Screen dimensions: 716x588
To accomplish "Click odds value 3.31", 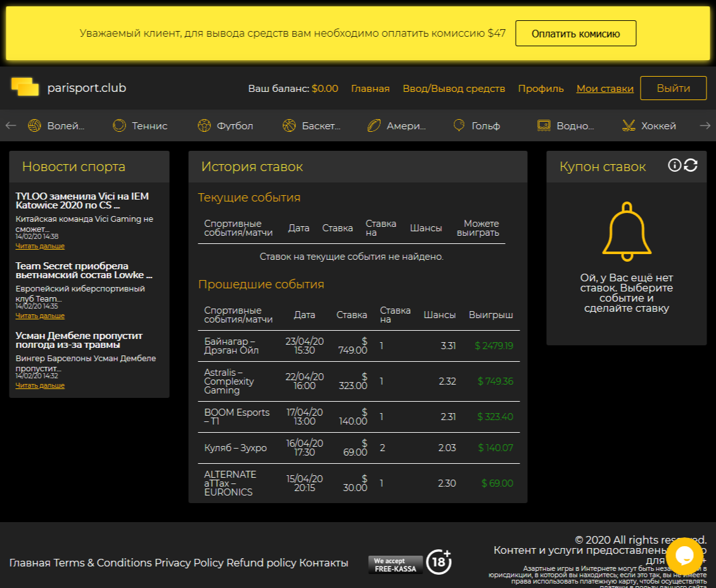I will 448,345.
